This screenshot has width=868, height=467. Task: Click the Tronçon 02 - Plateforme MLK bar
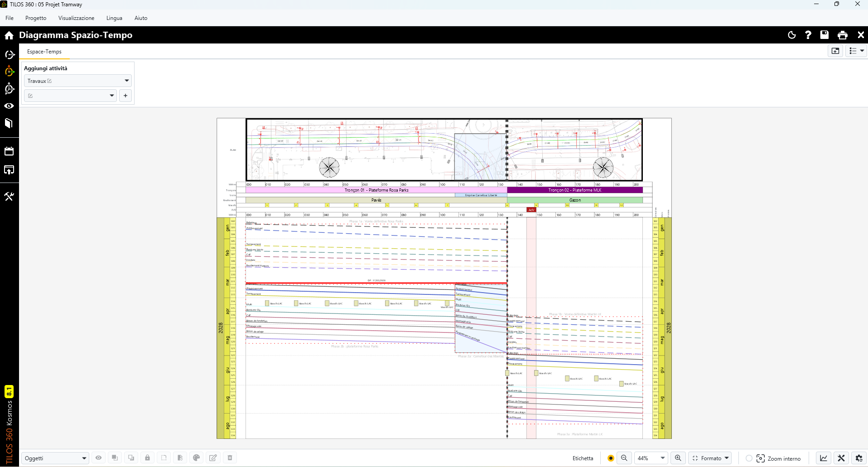(x=575, y=190)
